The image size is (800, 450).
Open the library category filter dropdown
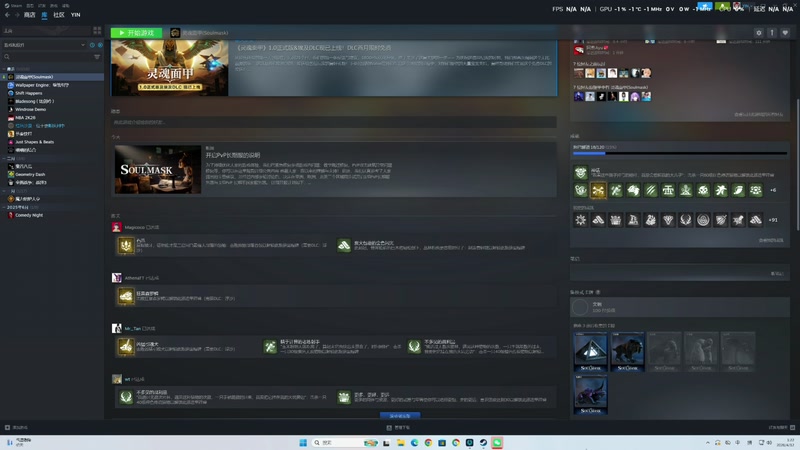(44, 45)
